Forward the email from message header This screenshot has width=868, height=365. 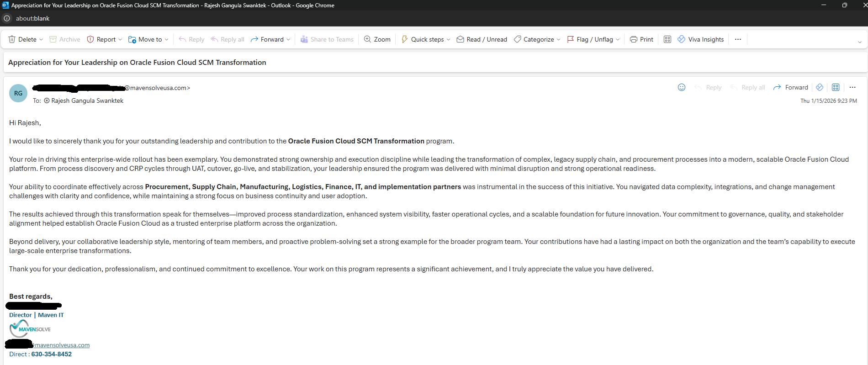click(x=791, y=87)
